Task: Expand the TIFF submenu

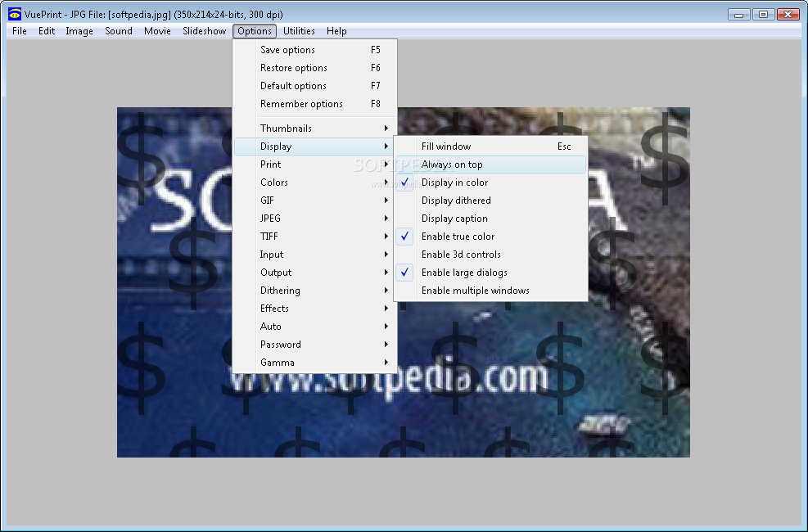Action: 315,237
